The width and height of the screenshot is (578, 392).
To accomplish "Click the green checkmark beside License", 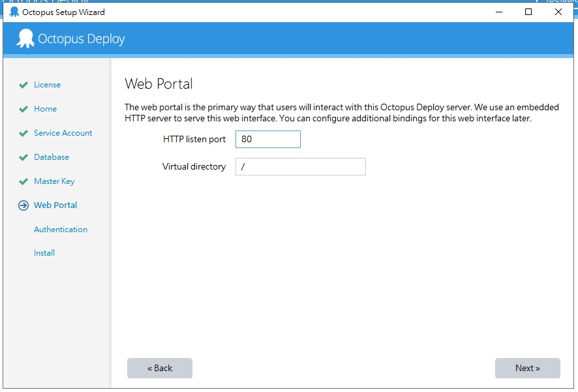I will [23, 85].
